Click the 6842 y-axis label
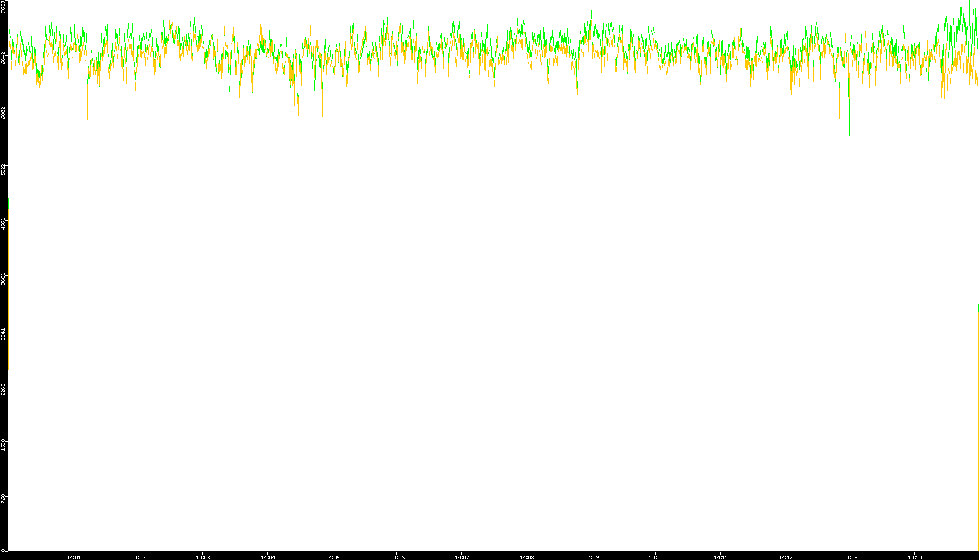This screenshot has width=979, height=560. click(x=3, y=58)
